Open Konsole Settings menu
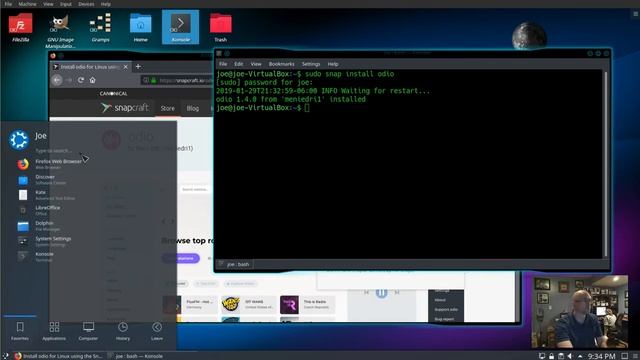Image resolution: width=640 pixels, height=360 pixels. tap(311, 64)
